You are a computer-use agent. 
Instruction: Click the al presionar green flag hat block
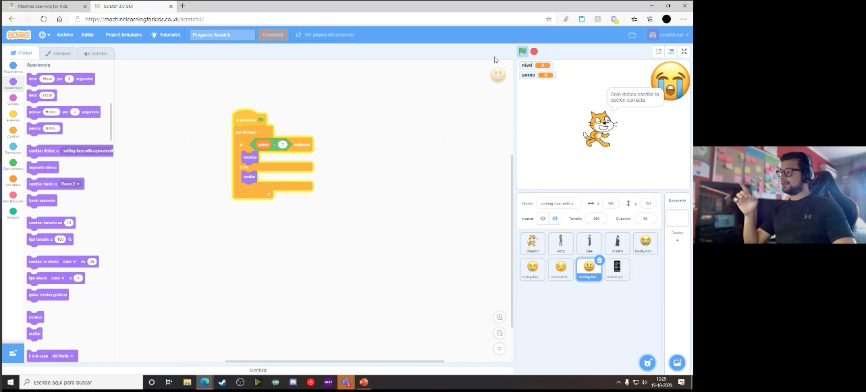(x=250, y=119)
